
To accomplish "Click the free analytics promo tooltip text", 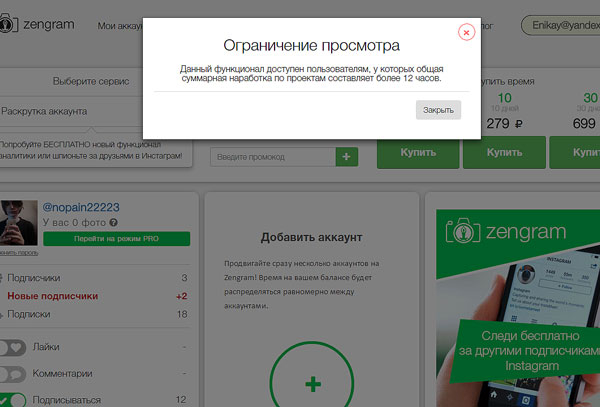I will point(91,150).
